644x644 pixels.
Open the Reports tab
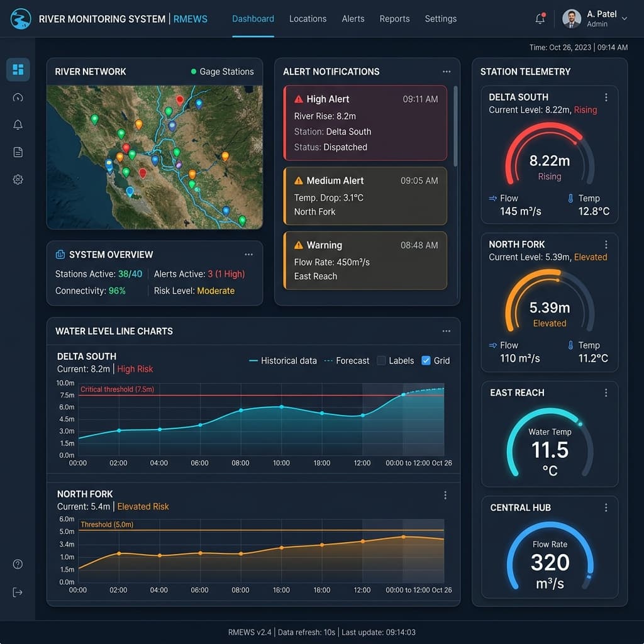[394, 19]
